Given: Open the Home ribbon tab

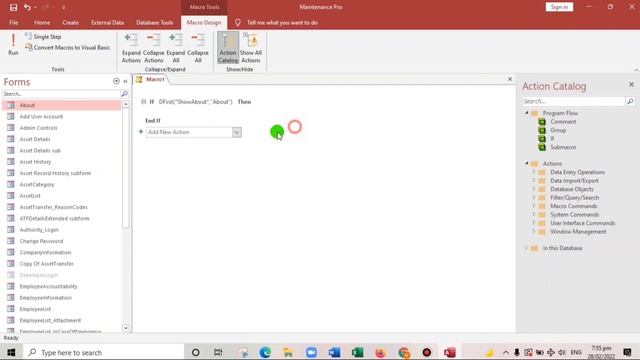Looking at the screenshot, I should (42, 22).
